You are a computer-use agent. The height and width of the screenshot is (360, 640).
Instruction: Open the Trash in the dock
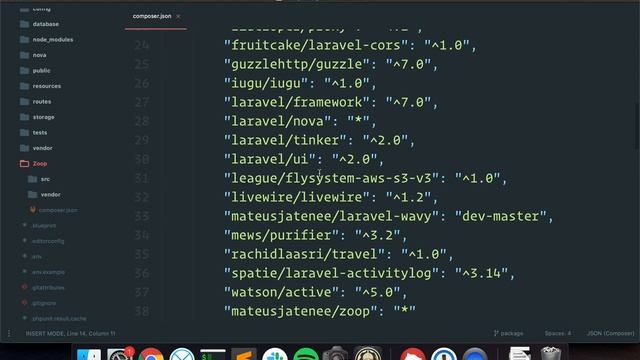click(x=551, y=353)
